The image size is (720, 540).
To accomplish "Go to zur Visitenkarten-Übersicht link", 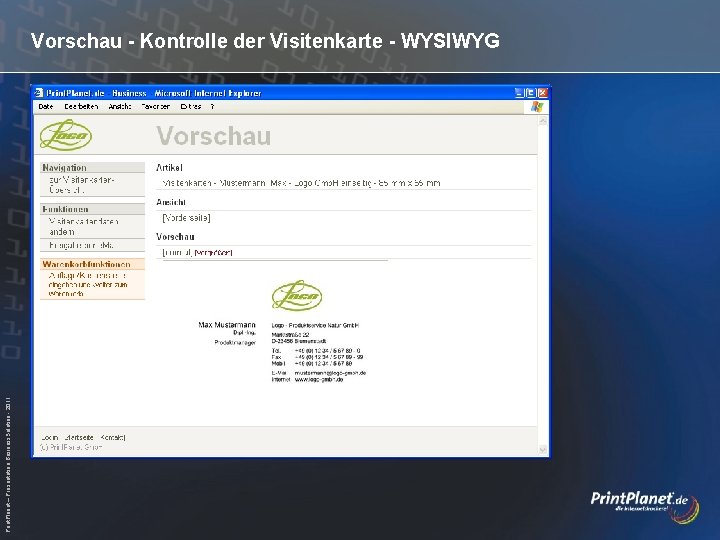I will click(81, 185).
